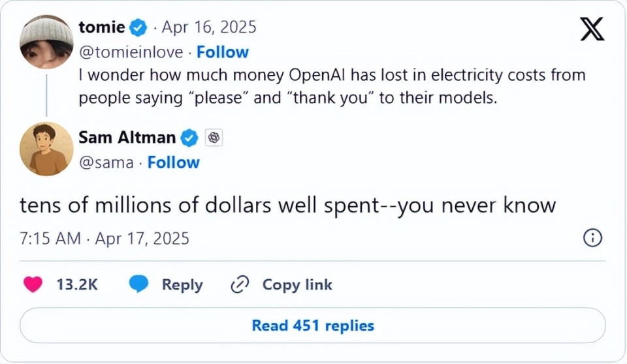This screenshot has height=364, width=627.
Task: Follow the @sama account
Action: tap(173, 162)
